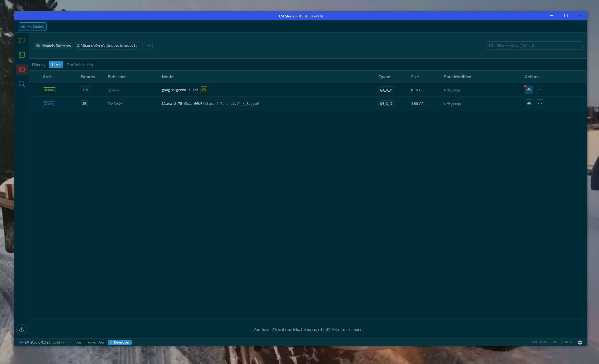The width and height of the screenshot is (599, 364).
Task: Click the 8.15 GB size value
Action: click(417, 90)
